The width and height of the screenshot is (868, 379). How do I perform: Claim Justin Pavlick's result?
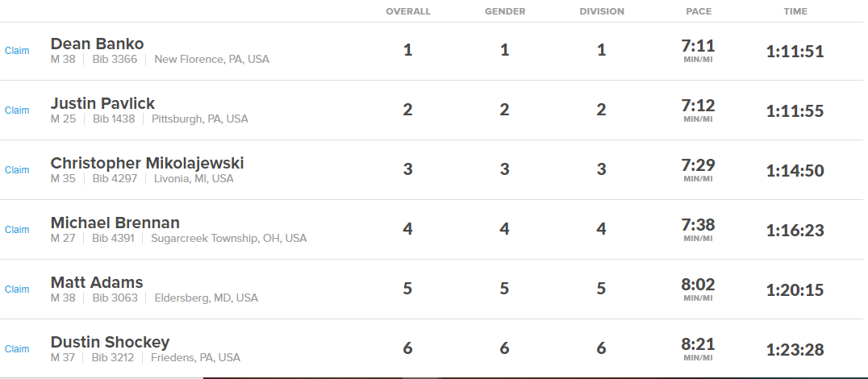pyautogui.click(x=17, y=110)
